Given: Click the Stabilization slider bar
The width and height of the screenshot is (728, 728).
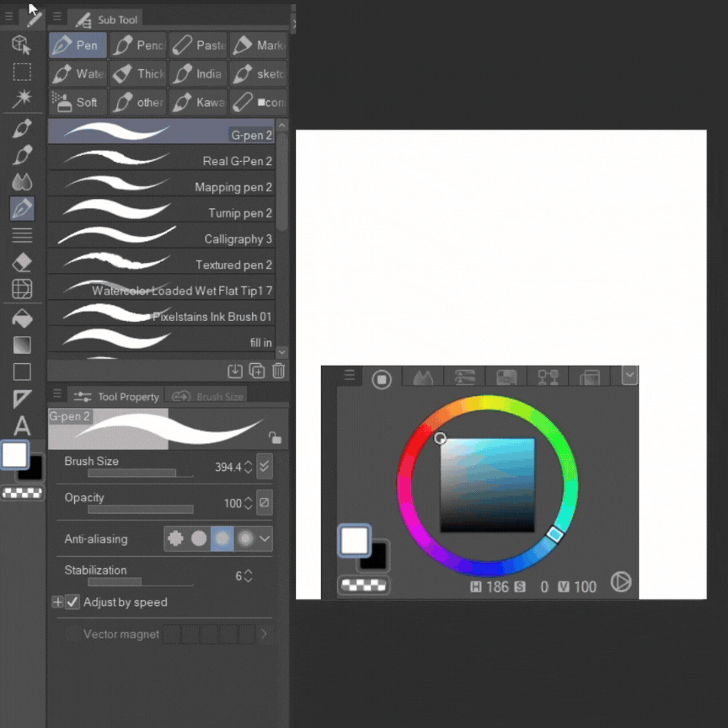Looking at the screenshot, I should [140, 582].
